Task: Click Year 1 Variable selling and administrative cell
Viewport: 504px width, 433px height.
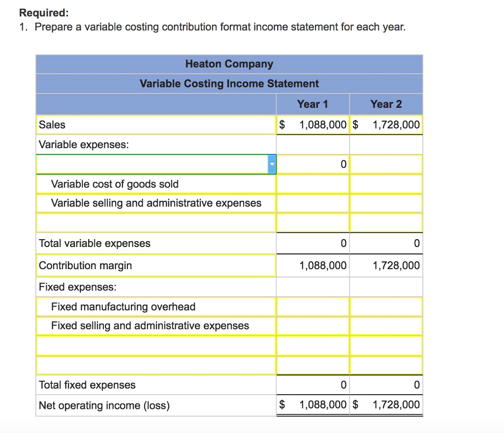Action: (313, 203)
